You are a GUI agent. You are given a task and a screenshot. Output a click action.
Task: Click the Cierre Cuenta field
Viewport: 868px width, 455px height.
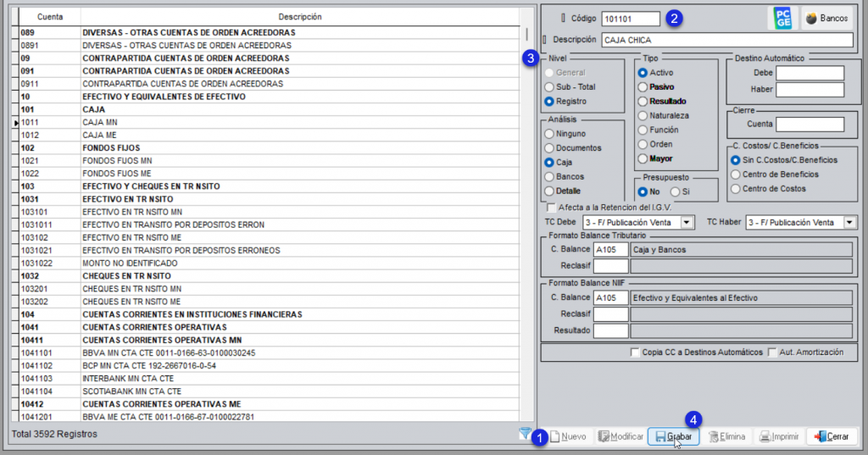tap(810, 125)
